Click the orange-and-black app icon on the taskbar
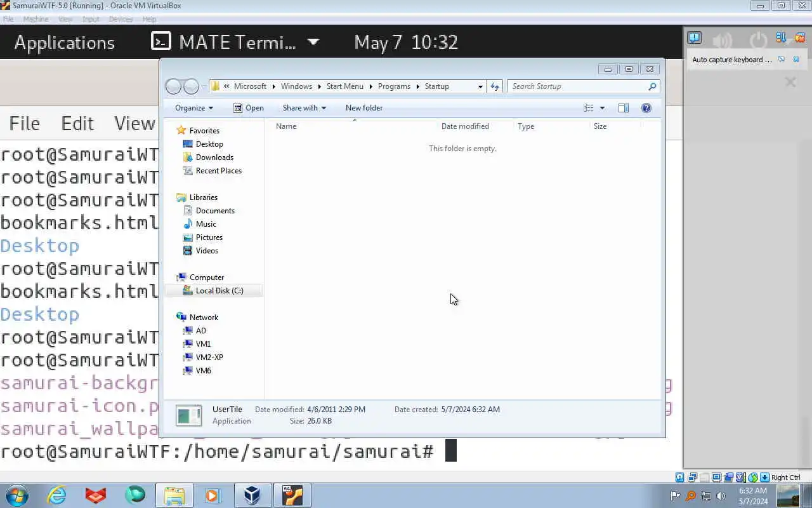 click(292, 495)
